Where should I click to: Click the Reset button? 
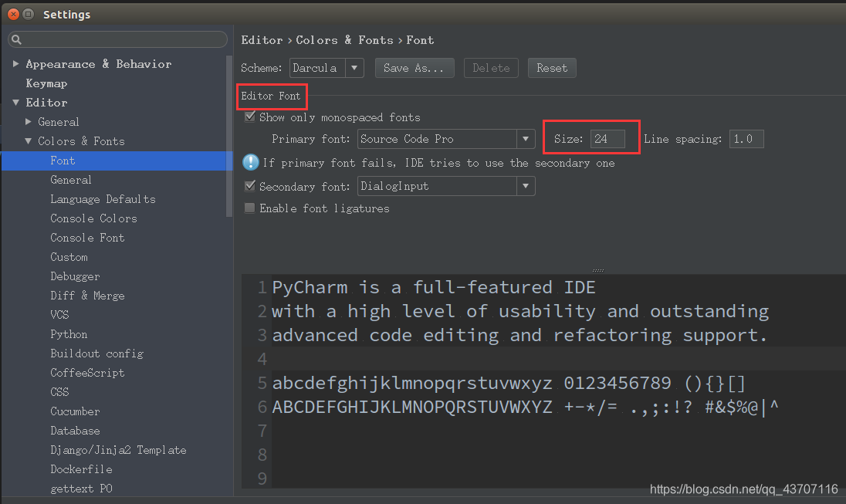552,68
